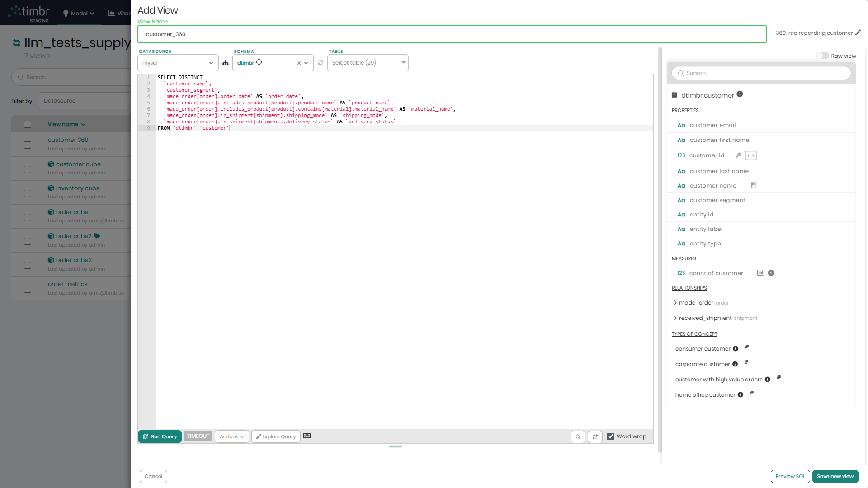Viewport: 868px width, 488px height.
Task: Click the schema hierarchy icon beside datasource
Action: pos(226,63)
